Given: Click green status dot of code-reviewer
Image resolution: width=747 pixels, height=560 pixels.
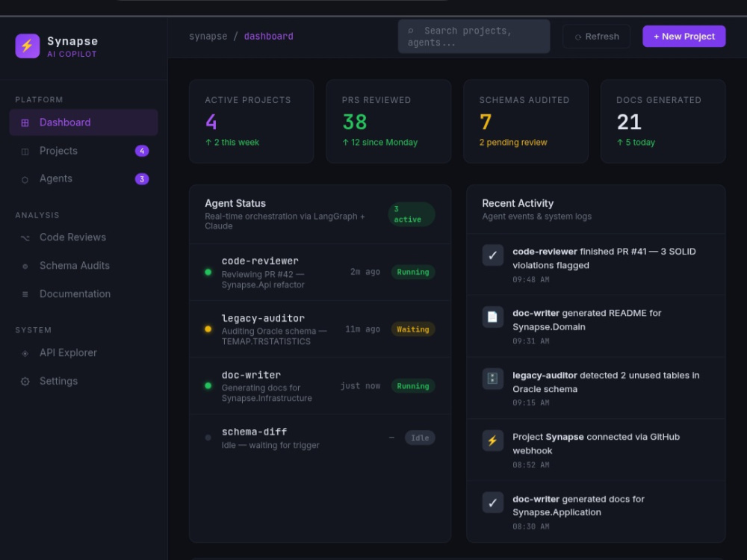Looking at the screenshot, I should pyautogui.click(x=208, y=273).
